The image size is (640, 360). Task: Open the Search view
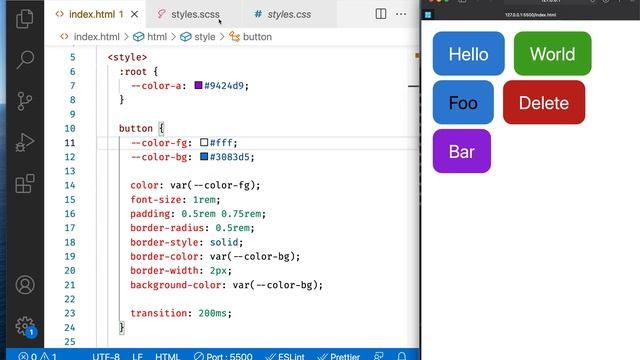24,60
